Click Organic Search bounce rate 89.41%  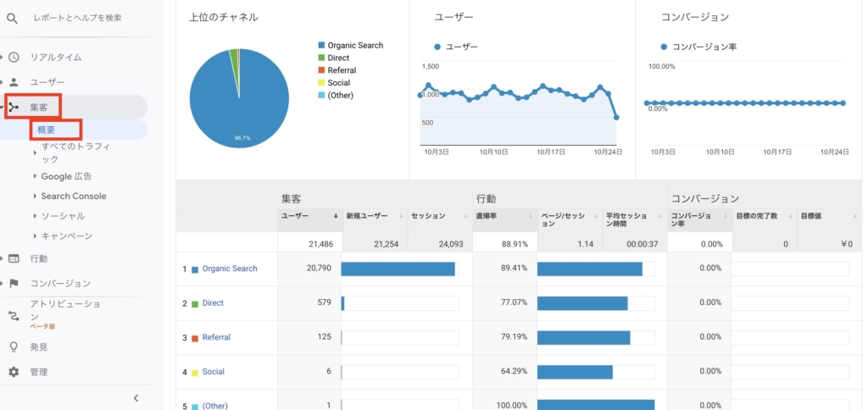(x=515, y=269)
